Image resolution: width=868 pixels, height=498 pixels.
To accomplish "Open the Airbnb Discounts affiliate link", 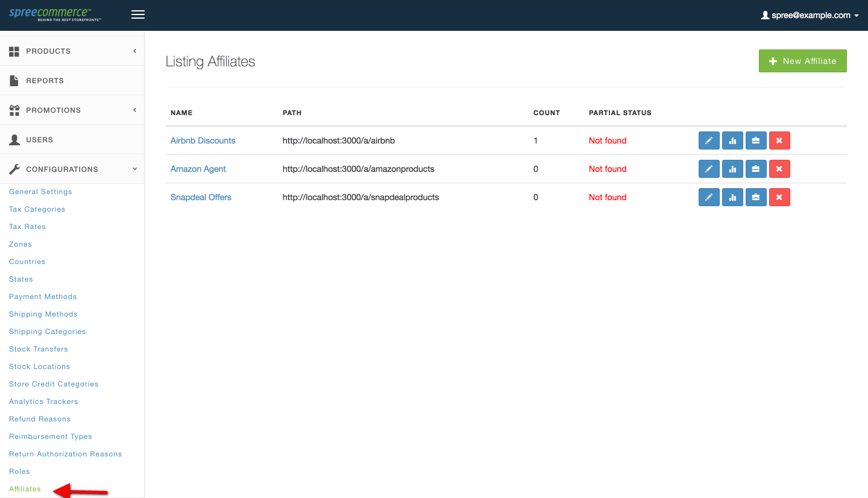I will tap(203, 140).
